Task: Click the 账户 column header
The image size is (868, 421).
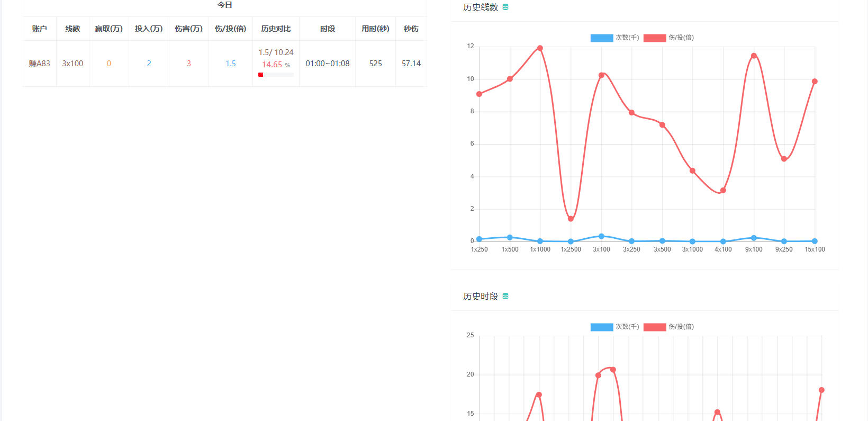Action: pos(40,29)
